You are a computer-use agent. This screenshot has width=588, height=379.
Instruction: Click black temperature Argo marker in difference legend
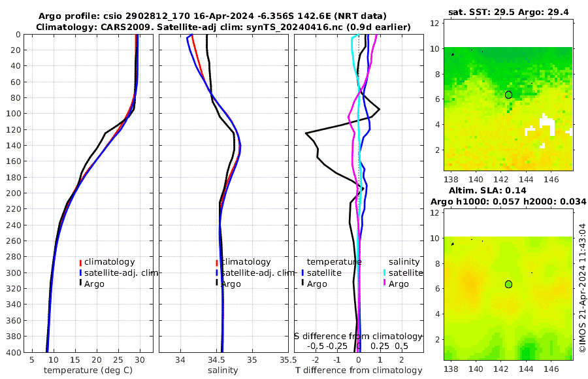[x=302, y=283]
